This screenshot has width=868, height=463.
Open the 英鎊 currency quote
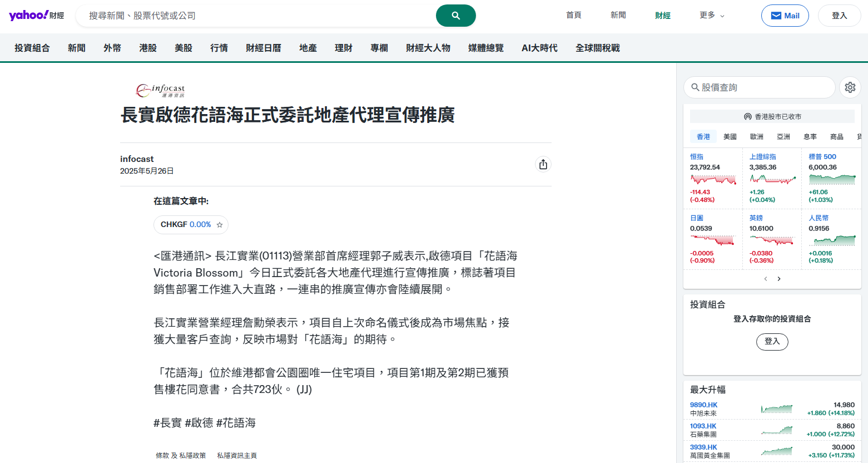tap(756, 218)
